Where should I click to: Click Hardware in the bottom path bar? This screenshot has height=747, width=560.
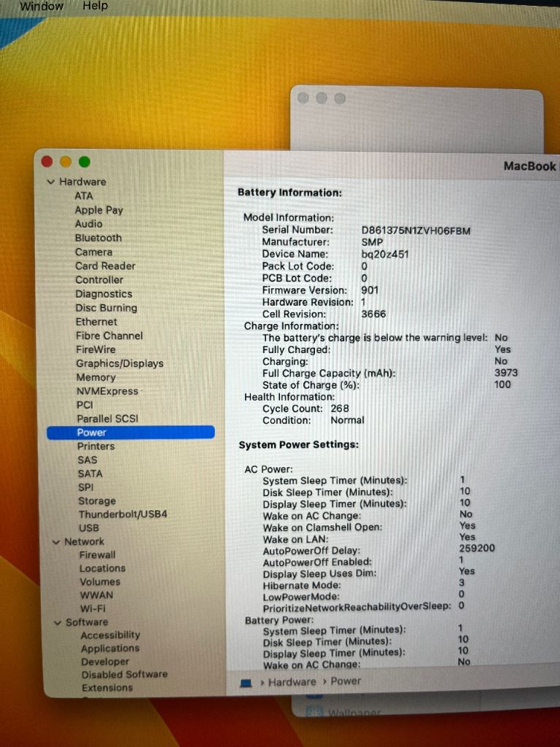(292, 682)
